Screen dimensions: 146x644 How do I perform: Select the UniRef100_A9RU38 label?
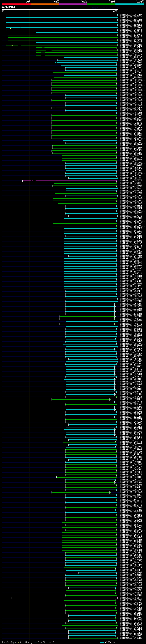coord(131,58)
